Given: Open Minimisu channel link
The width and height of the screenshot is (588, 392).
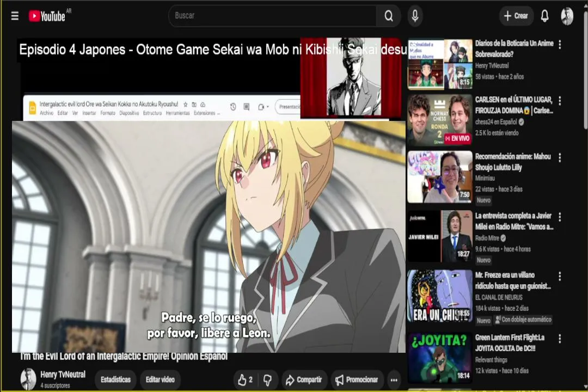Looking at the screenshot, I should tap(485, 178).
